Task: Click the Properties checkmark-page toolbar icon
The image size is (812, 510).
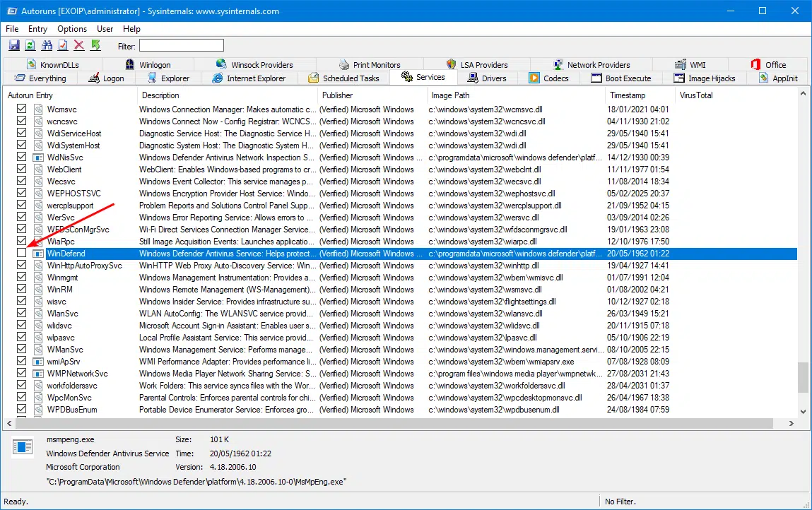Action: click(x=63, y=46)
